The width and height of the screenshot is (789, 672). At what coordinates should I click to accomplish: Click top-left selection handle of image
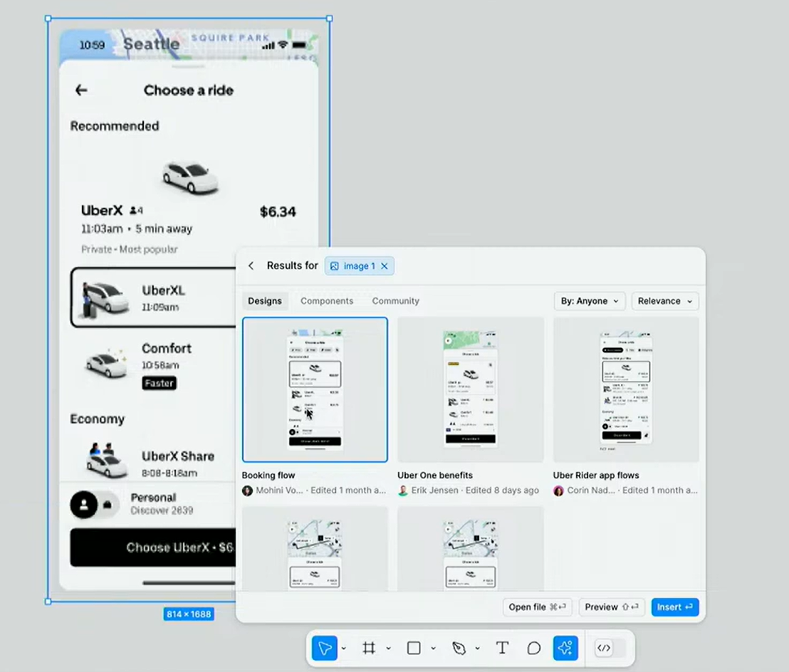(48, 19)
